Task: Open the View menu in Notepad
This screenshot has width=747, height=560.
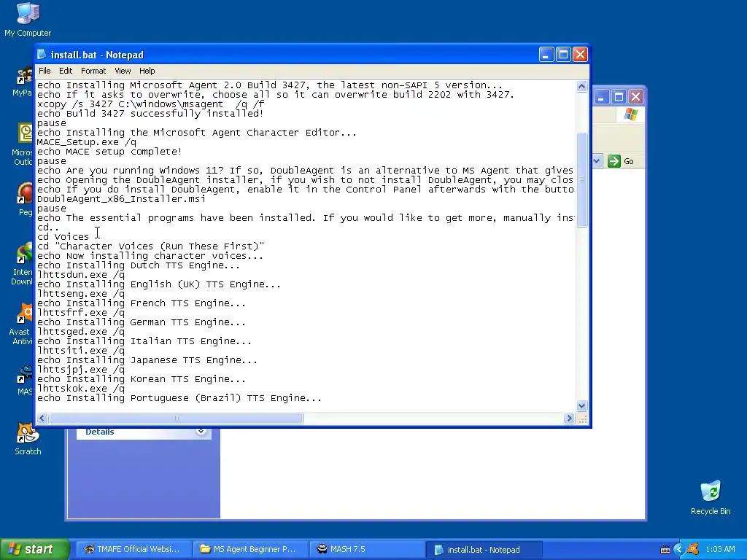Action: (x=123, y=71)
